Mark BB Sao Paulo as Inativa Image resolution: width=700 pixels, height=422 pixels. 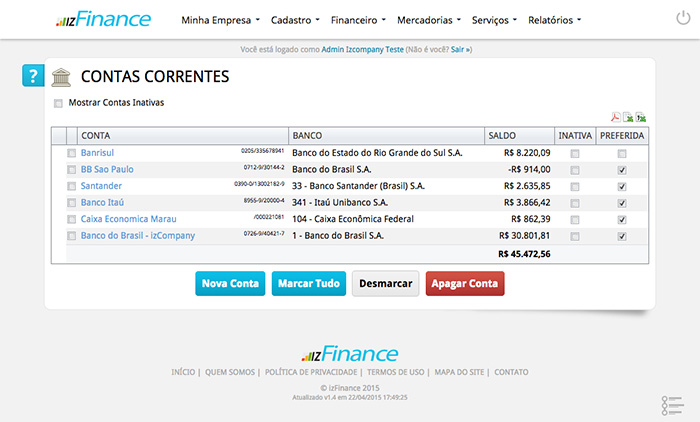click(x=575, y=170)
